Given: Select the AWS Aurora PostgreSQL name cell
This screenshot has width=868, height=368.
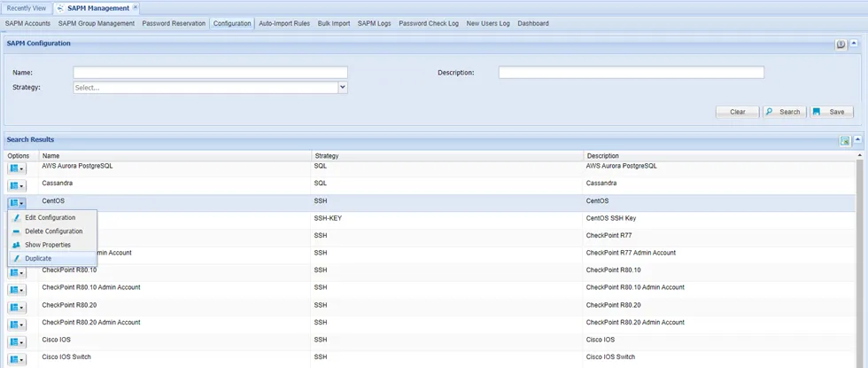Looking at the screenshot, I should click(x=78, y=166).
